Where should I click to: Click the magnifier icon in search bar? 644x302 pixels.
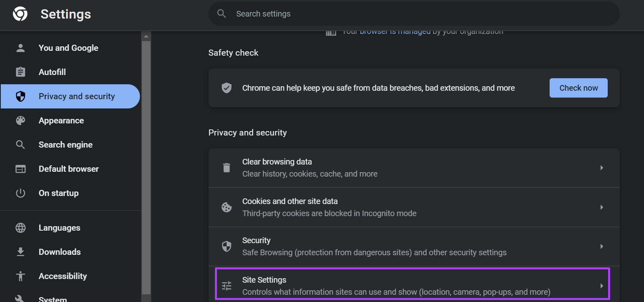coord(221,14)
